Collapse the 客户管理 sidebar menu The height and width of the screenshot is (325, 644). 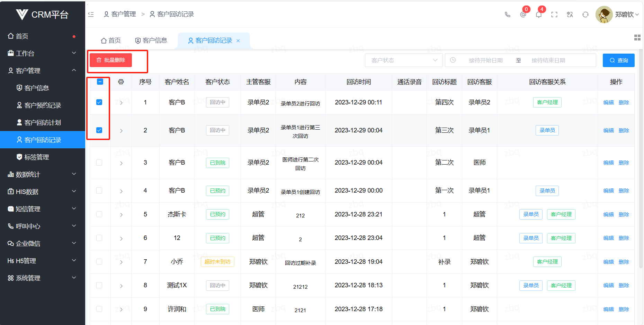coord(43,71)
